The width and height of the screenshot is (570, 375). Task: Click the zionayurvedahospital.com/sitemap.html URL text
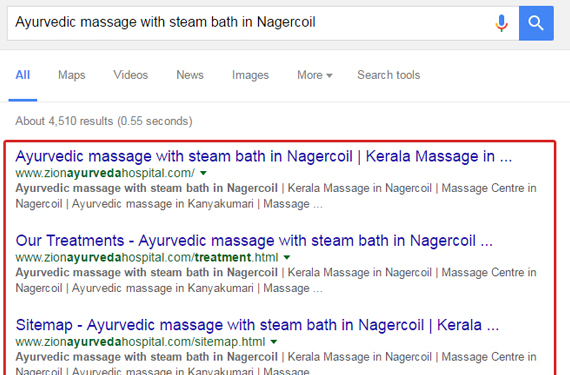140,342
